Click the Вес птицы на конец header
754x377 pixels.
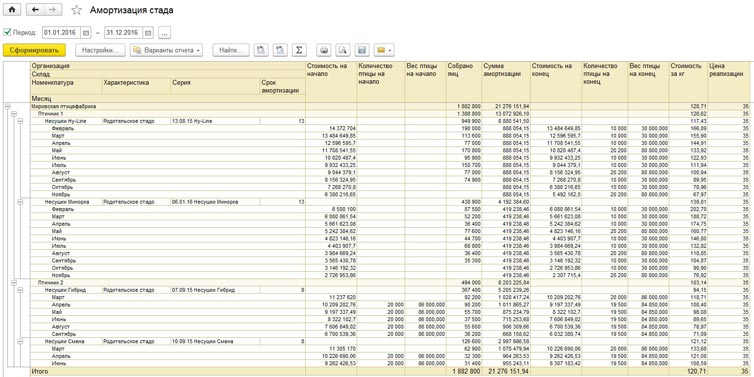pos(648,82)
